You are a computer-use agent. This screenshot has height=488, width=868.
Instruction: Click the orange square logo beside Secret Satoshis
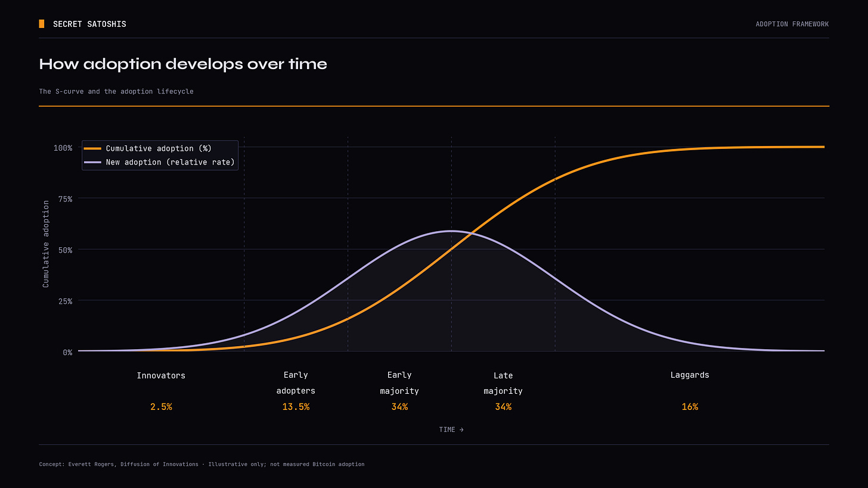click(42, 24)
